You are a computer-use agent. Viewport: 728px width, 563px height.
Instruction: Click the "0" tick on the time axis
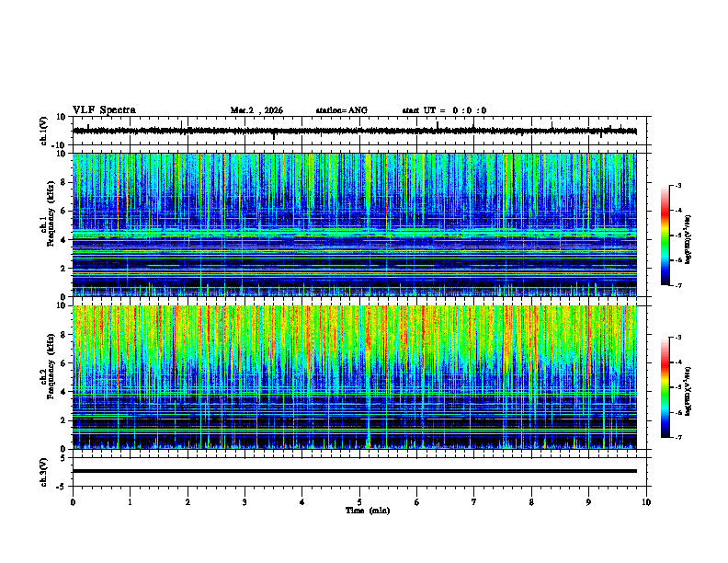(x=73, y=502)
